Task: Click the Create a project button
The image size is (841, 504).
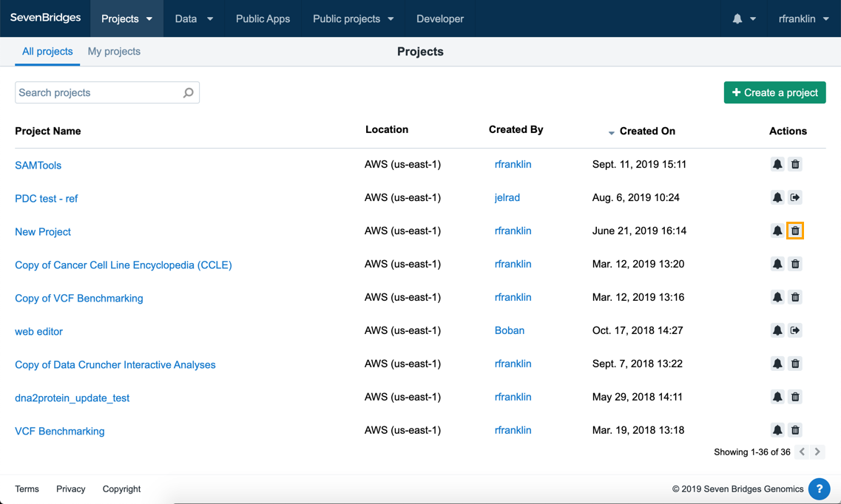Action: pyautogui.click(x=774, y=92)
